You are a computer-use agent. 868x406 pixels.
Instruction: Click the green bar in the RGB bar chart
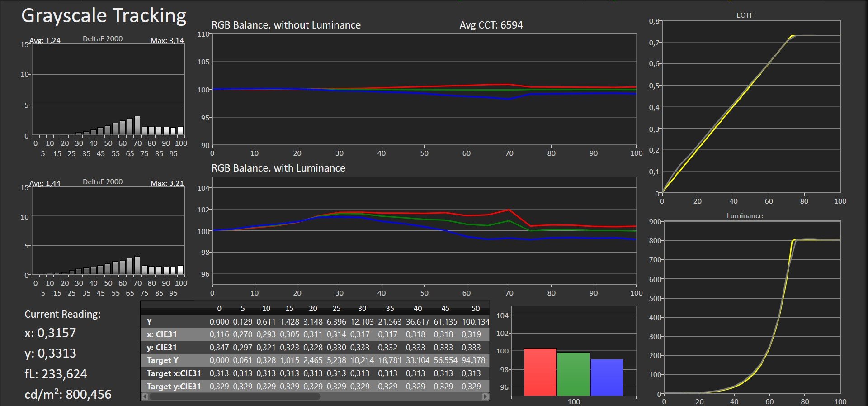573,374
